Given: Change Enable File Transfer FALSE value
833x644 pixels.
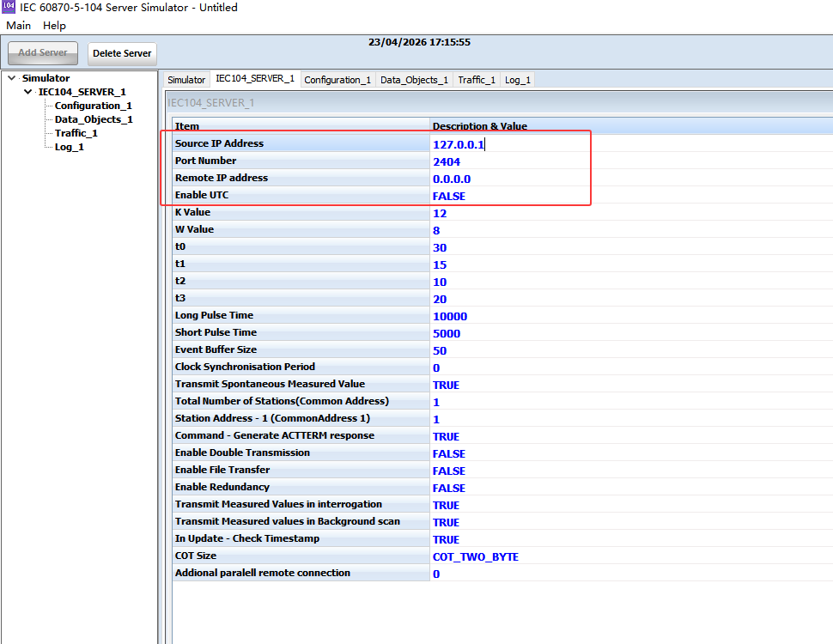Looking at the screenshot, I should point(449,471).
